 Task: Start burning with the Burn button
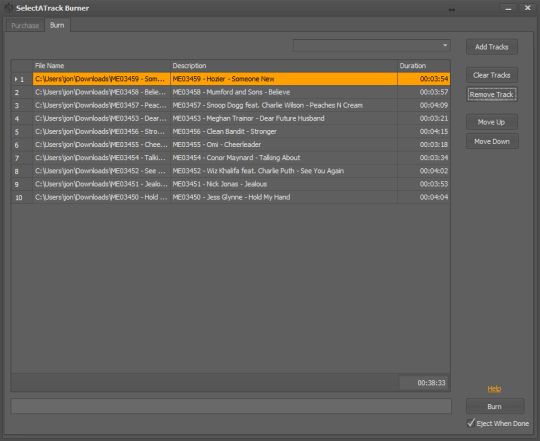pyautogui.click(x=495, y=406)
